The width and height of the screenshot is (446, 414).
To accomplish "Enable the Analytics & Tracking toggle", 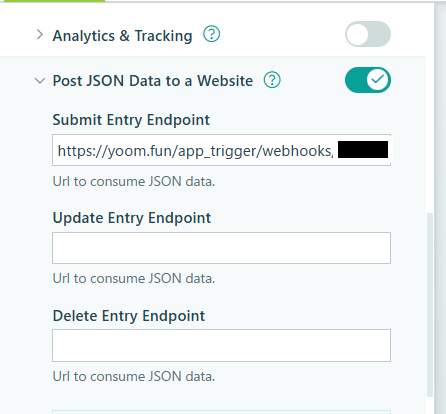I will [x=368, y=34].
